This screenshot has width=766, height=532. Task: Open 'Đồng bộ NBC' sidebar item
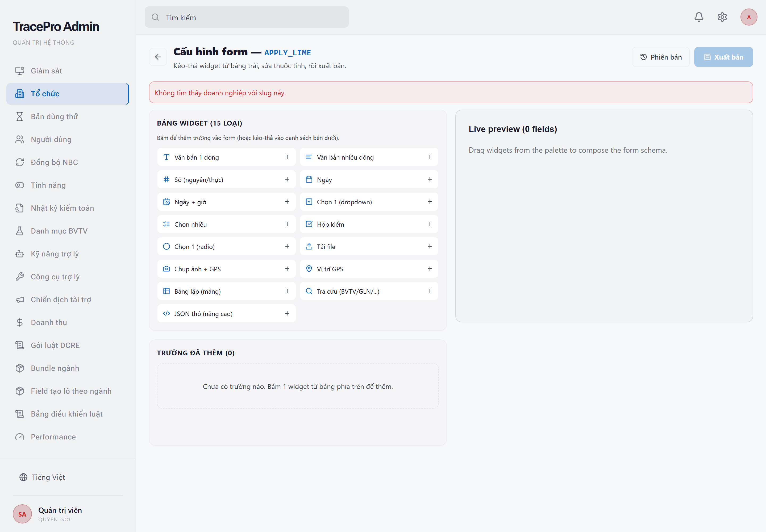(68, 162)
